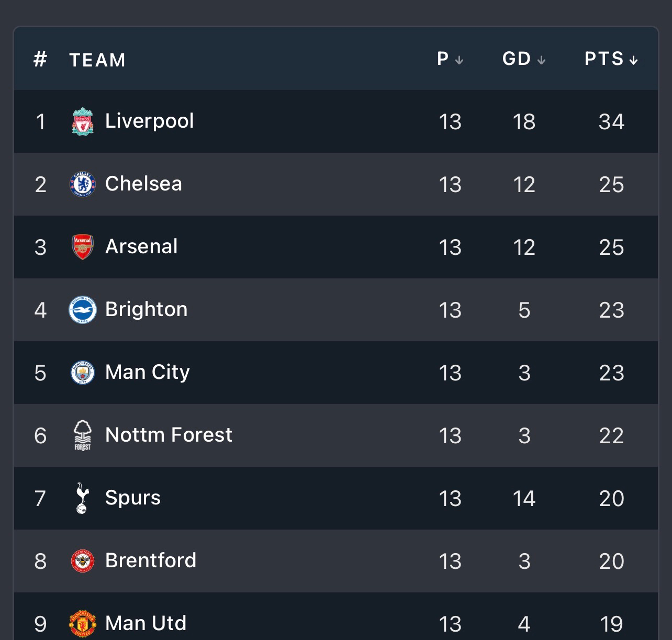Click the TEAM column header

pyautogui.click(x=97, y=60)
